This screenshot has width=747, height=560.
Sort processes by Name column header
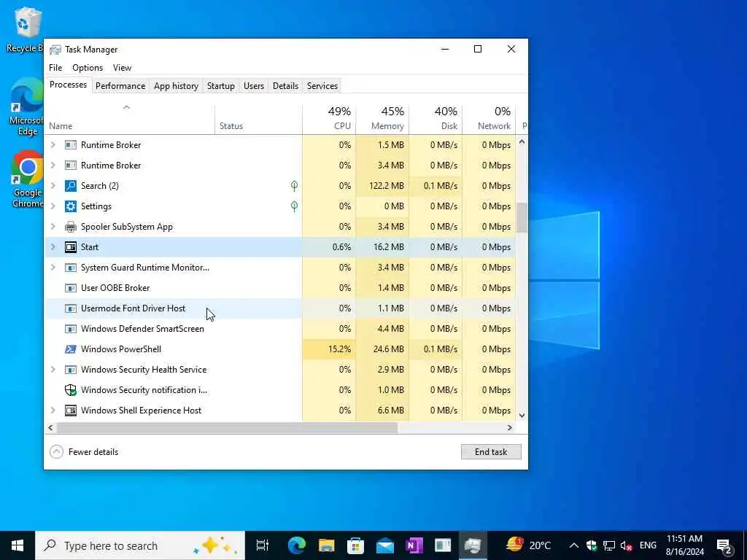pyautogui.click(x=130, y=118)
